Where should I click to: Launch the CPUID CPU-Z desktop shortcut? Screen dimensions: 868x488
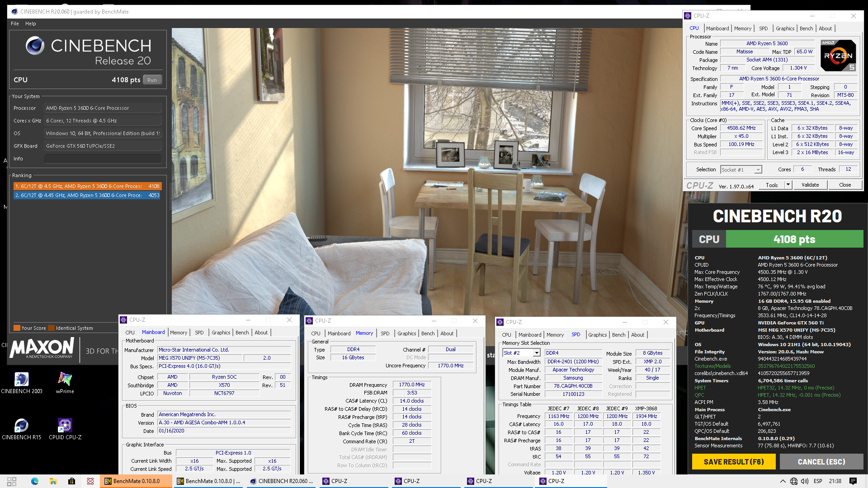pyautogui.click(x=65, y=428)
